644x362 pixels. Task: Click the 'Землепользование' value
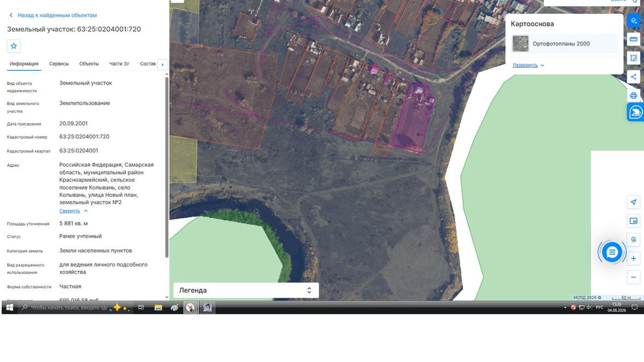pyautogui.click(x=85, y=103)
